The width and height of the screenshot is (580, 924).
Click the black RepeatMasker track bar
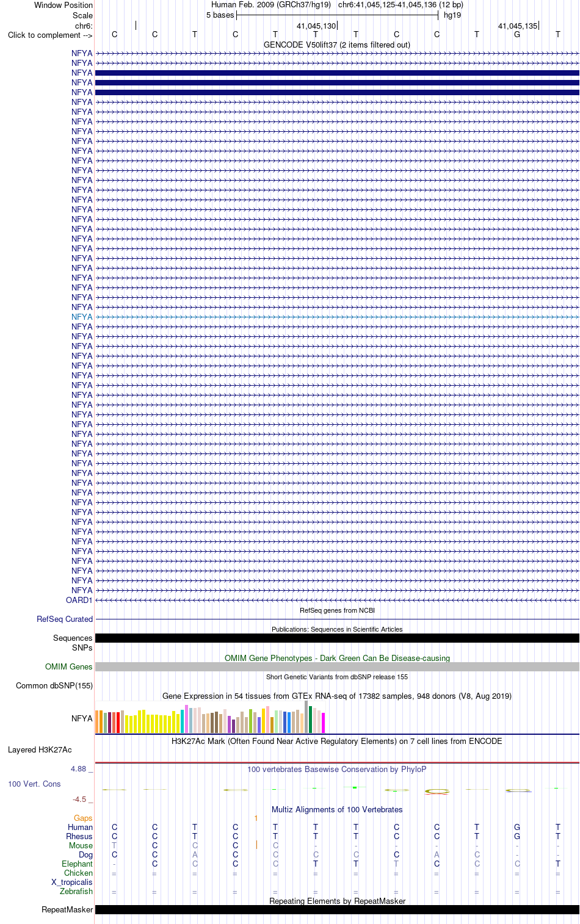(x=337, y=909)
